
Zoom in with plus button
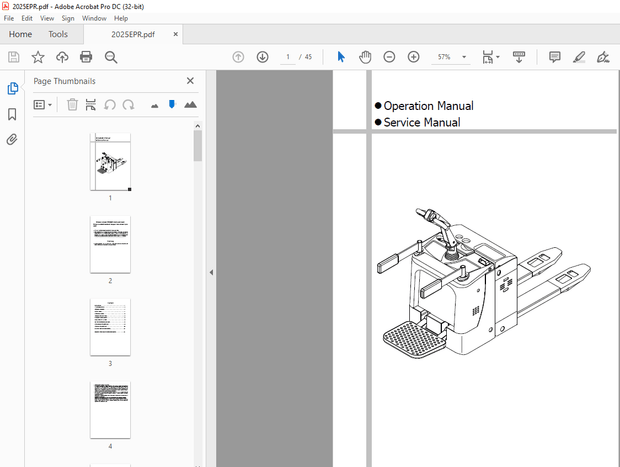coord(414,57)
